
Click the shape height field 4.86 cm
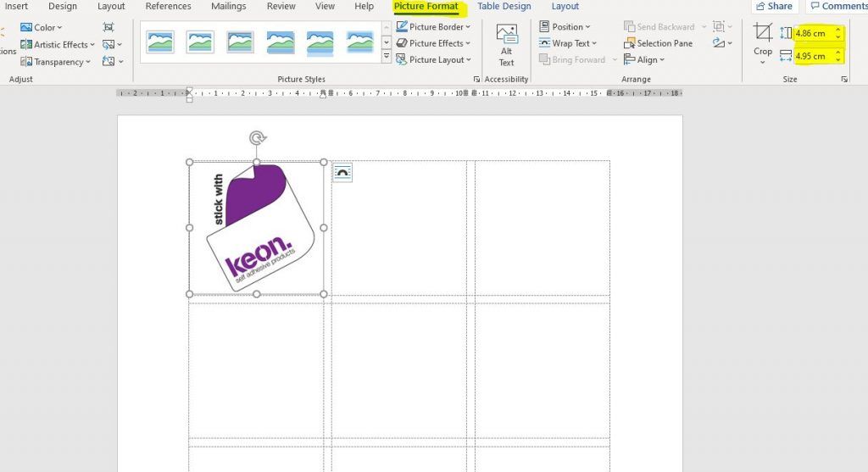pos(814,33)
